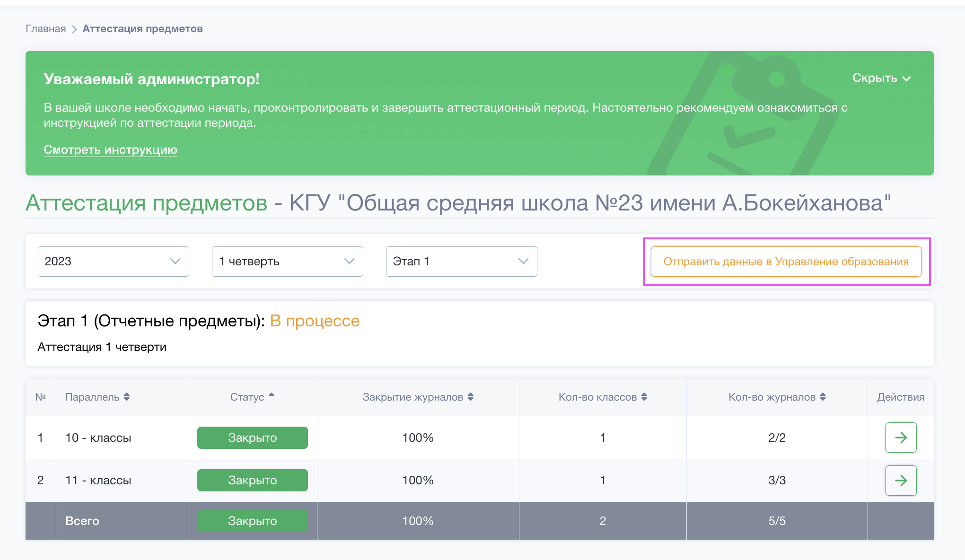The height and width of the screenshot is (560, 965).
Task: Open arrow action for 11 - классы row
Action: 901,481
